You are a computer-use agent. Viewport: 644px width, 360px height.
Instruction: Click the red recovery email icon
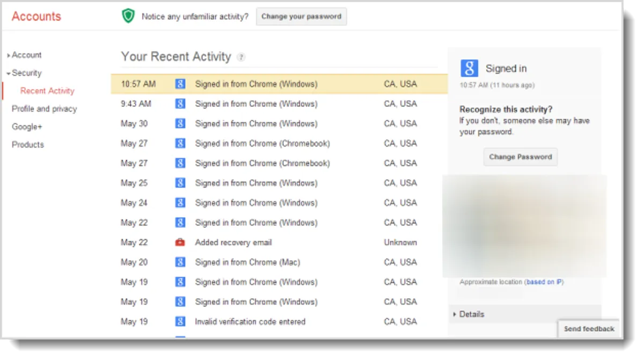[180, 242]
